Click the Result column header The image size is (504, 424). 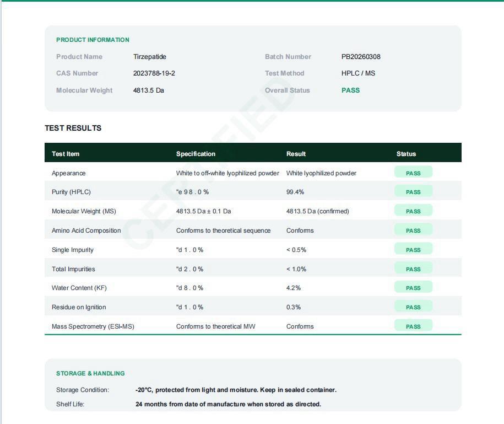[x=296, y=154]
